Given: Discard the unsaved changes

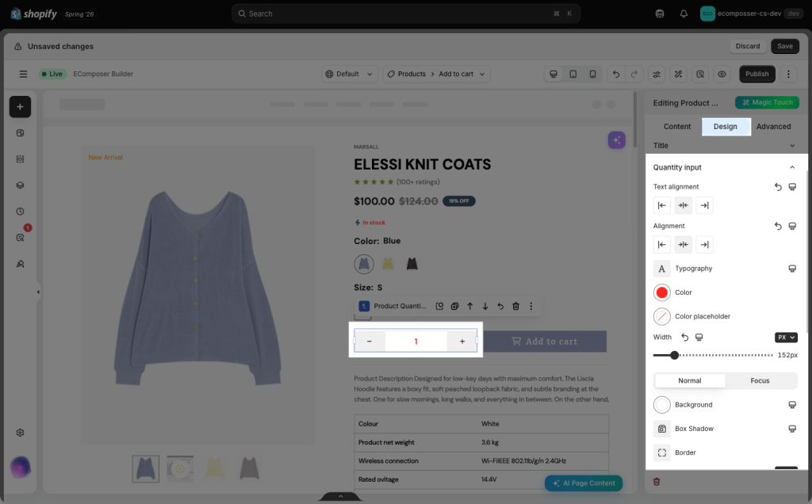Looking at the screenshot, I should 747,46.
